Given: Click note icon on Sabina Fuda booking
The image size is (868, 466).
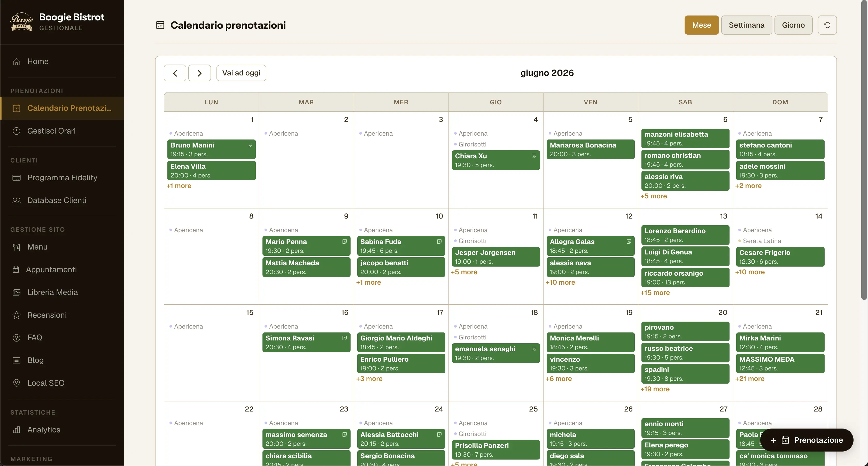Looking at the screenshot, I should tap(439, 242).
